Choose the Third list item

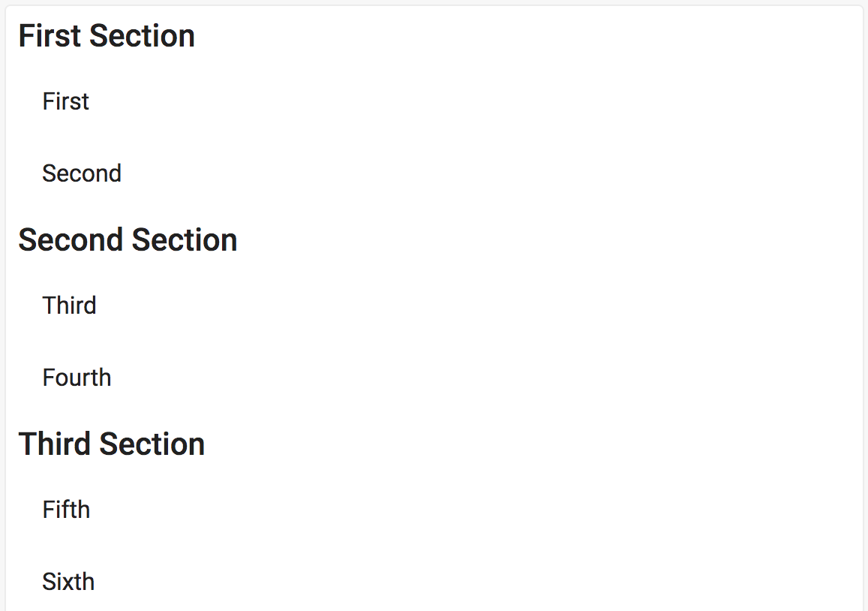click(x=70, y=305)
